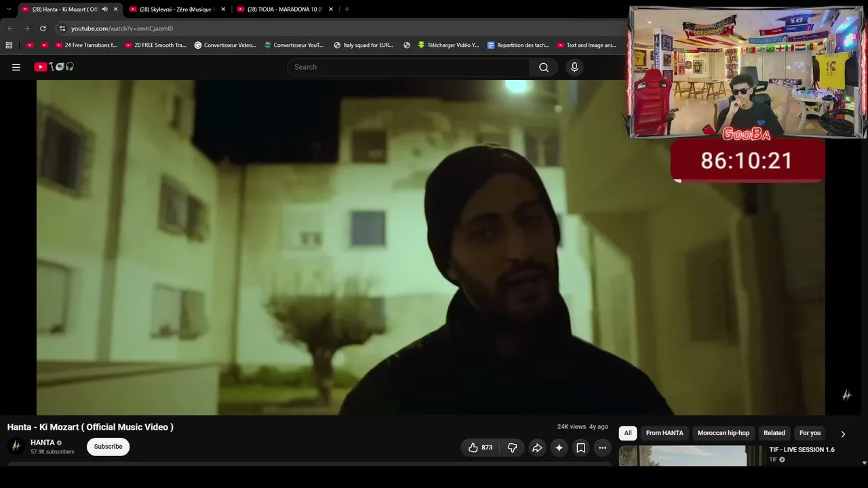This screenshot has height=488, width=868.
Task: Click the video player to pause
Action: point(431,247)
